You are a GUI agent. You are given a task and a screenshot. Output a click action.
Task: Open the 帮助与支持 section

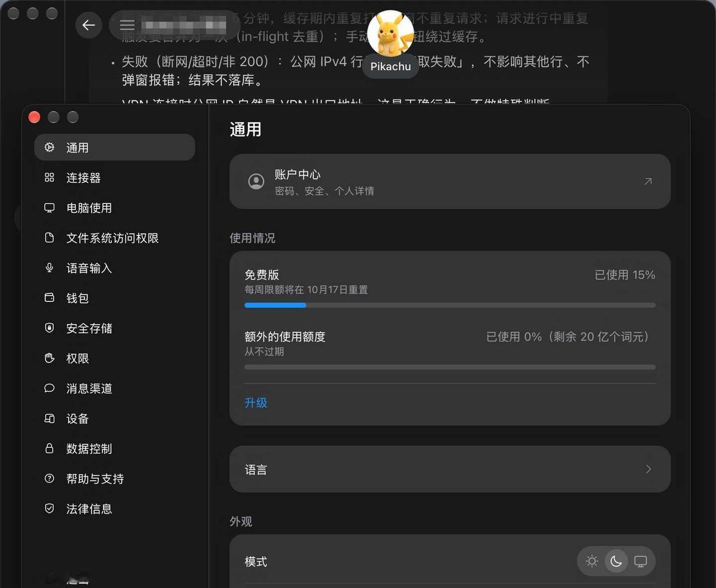tap(115, 478)
